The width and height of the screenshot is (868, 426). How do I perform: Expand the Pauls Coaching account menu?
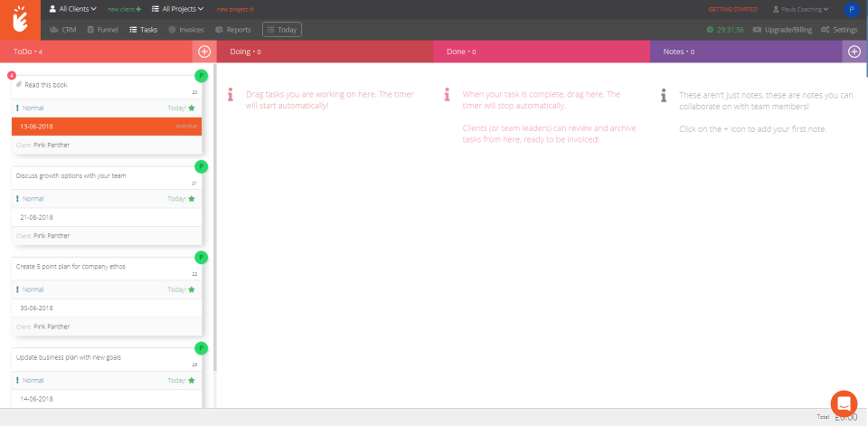(x=800, y=9)
